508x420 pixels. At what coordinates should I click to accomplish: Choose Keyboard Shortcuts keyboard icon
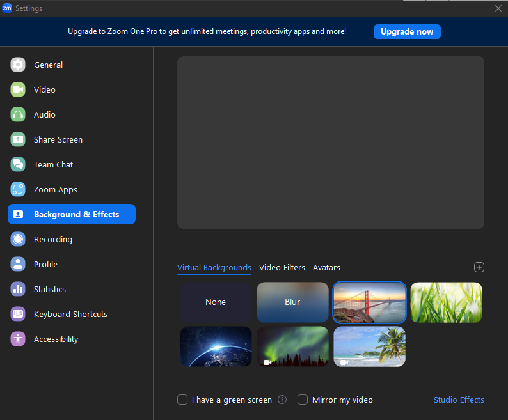(18, 314)
